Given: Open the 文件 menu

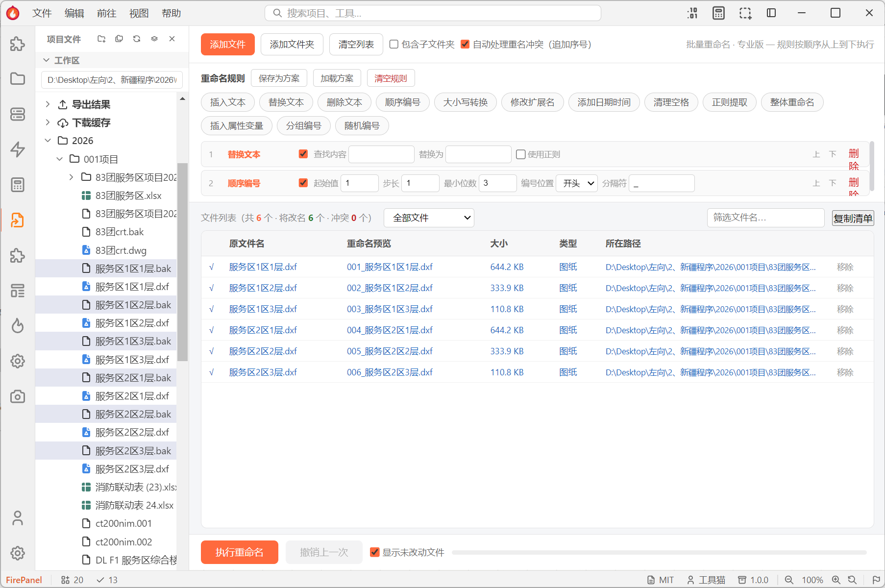Looking at the screenshot, I should [x=42, y=13].
